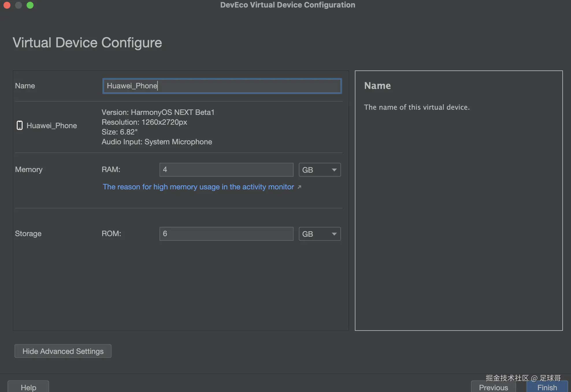Click Finish to create the device
This screenshot has height=392, width=571.
pyautogui.click(x=547, y=387)
